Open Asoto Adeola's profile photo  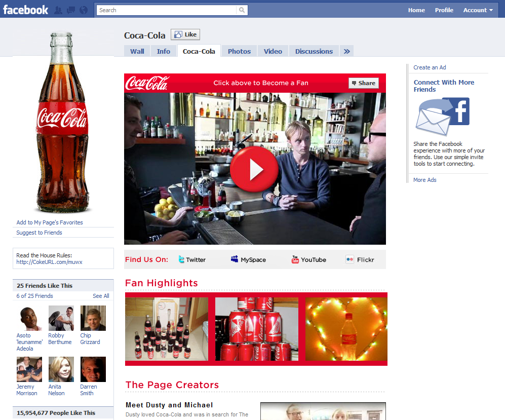pos(29,318)
